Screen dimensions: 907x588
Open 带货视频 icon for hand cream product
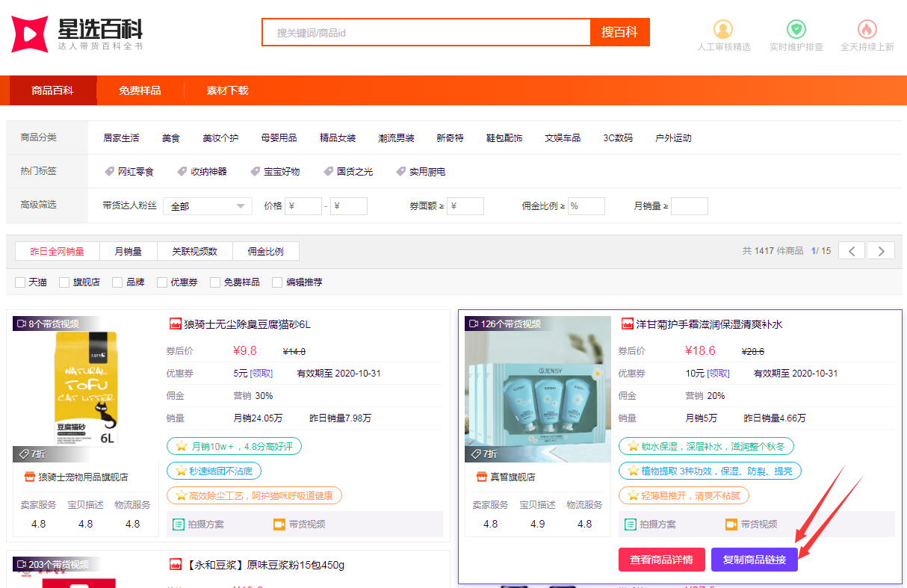click(731, 524)
